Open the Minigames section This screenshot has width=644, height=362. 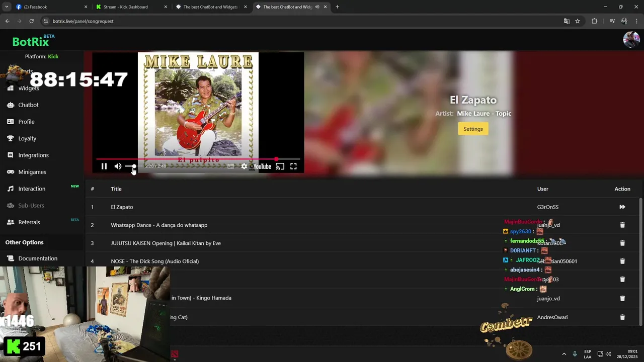click(32, 172)
